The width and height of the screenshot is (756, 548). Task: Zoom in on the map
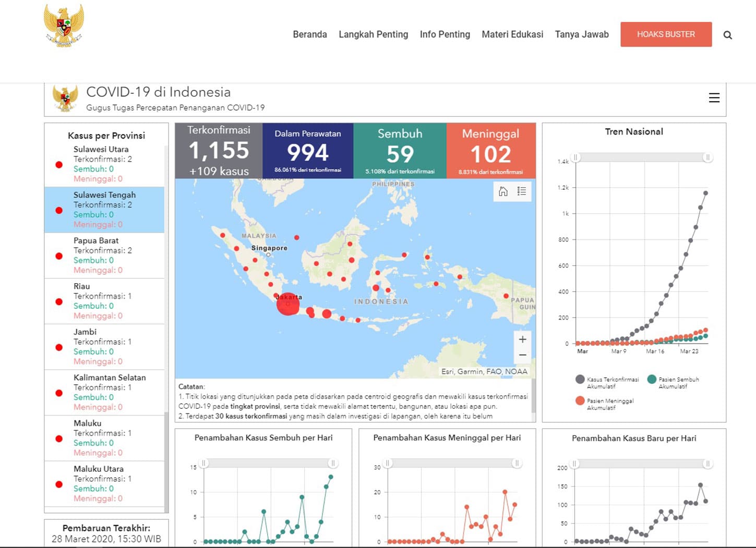click(522, 339)
